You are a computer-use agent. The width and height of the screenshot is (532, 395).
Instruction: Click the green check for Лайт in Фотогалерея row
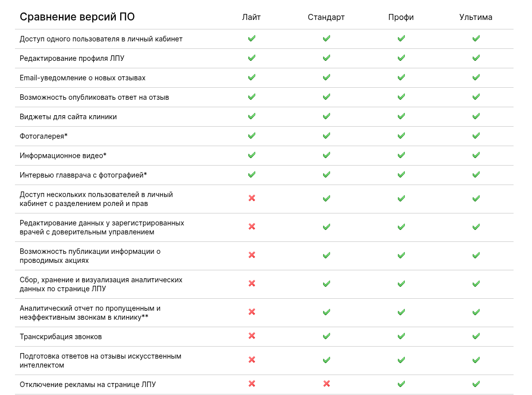point(252,136)
